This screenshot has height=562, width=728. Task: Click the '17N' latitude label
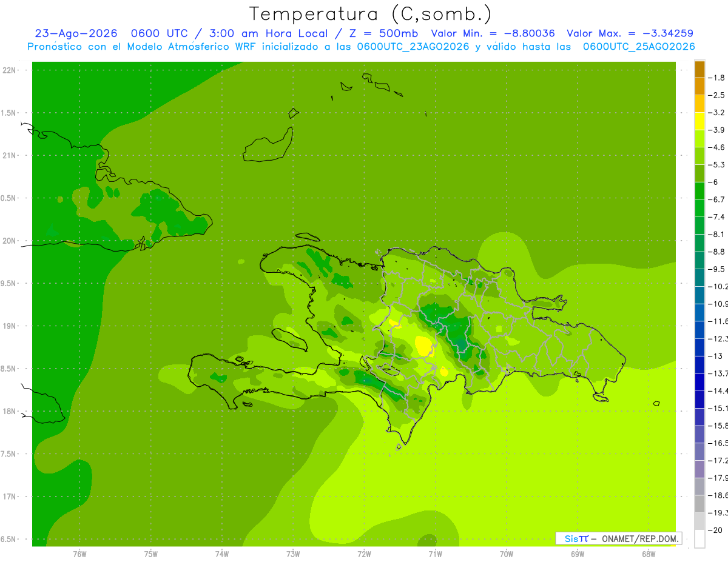[x=9, y=497]
